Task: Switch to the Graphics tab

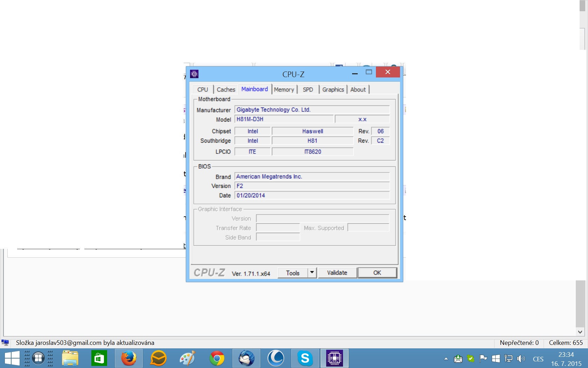Action: pos(333,90)
